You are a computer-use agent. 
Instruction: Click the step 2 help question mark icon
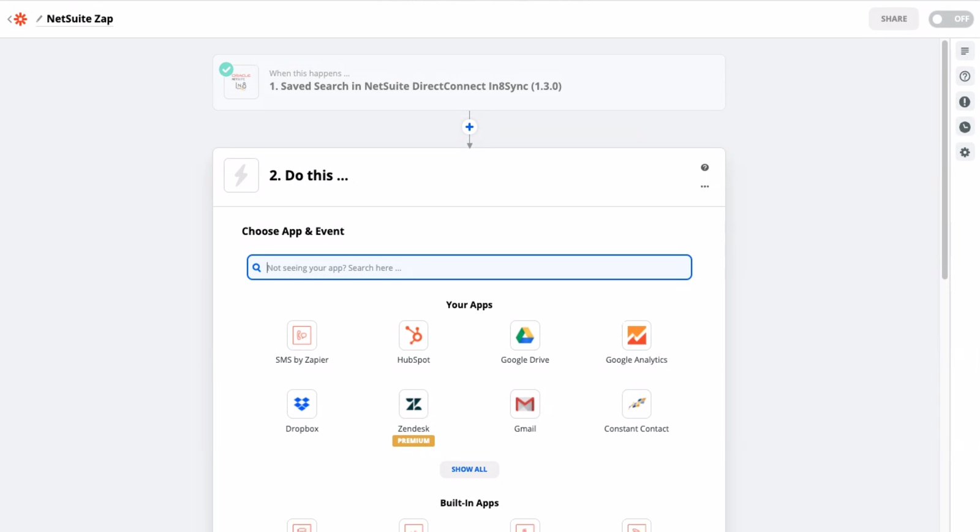705,167
